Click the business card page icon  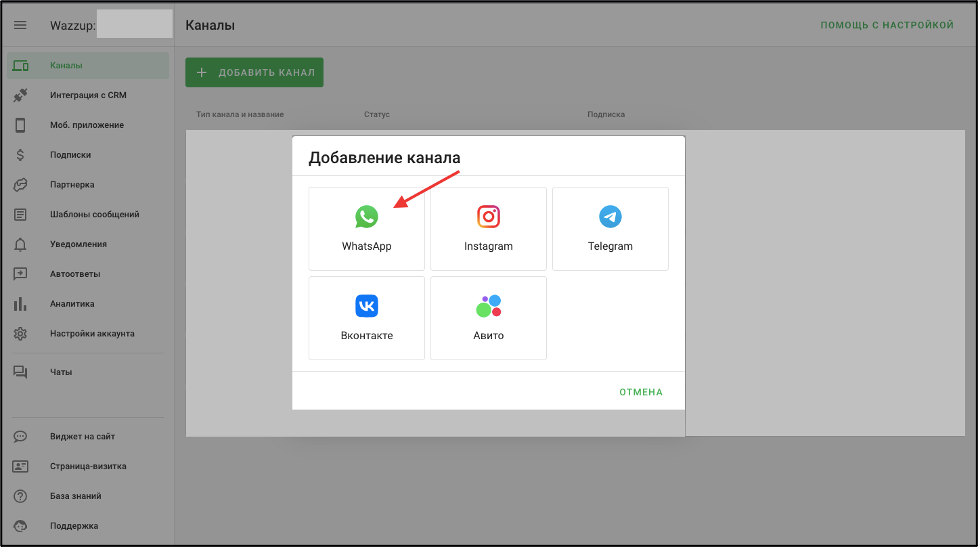tap(20, 466)
